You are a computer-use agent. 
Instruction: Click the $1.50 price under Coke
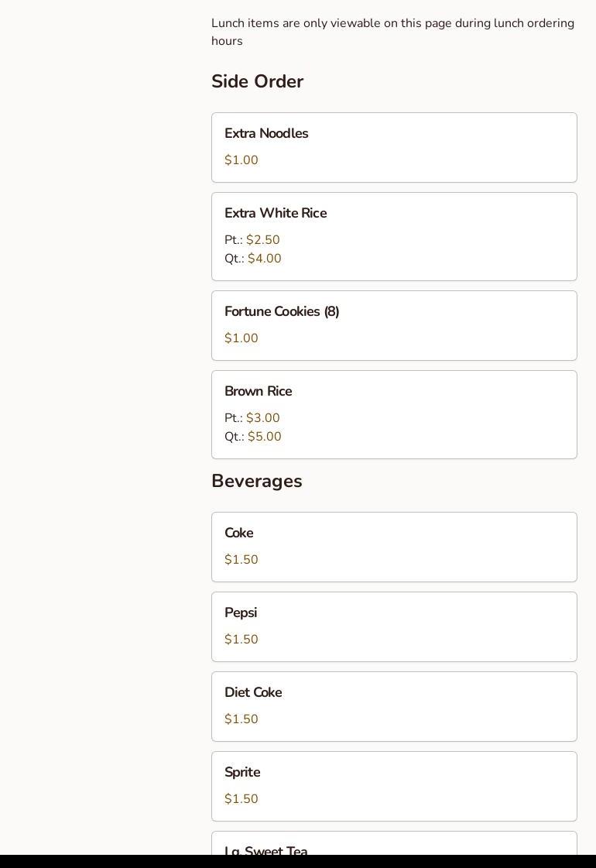point(241,560)
